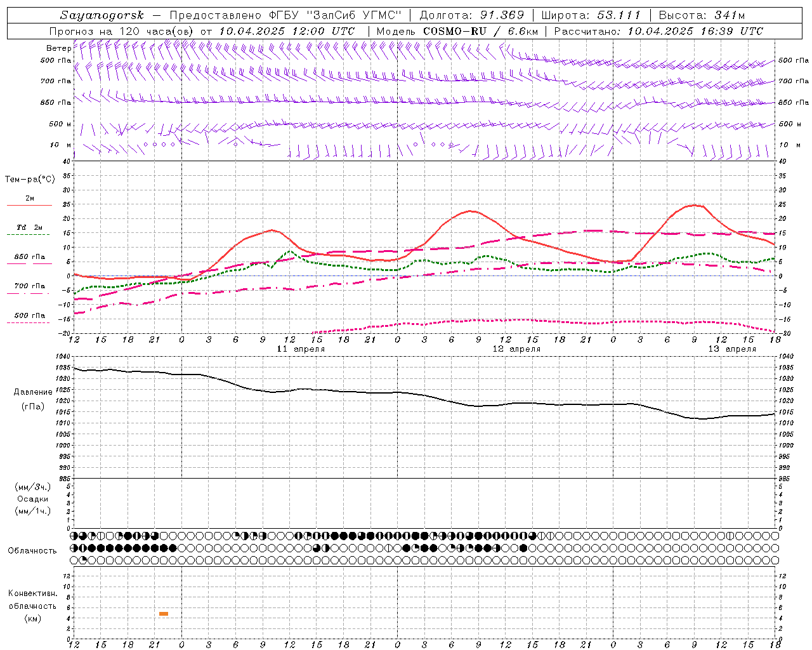Click the "(мм/3ч.)" precipitation unit label
Image resolution: width=812 pixels, height=650 pixels.
(x=33, y=487)
